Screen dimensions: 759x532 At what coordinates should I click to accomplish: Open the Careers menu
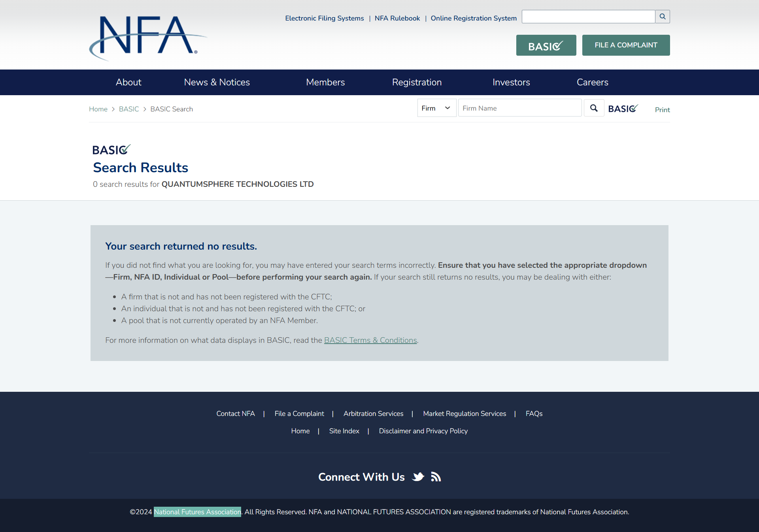click(x=592, y=82)
